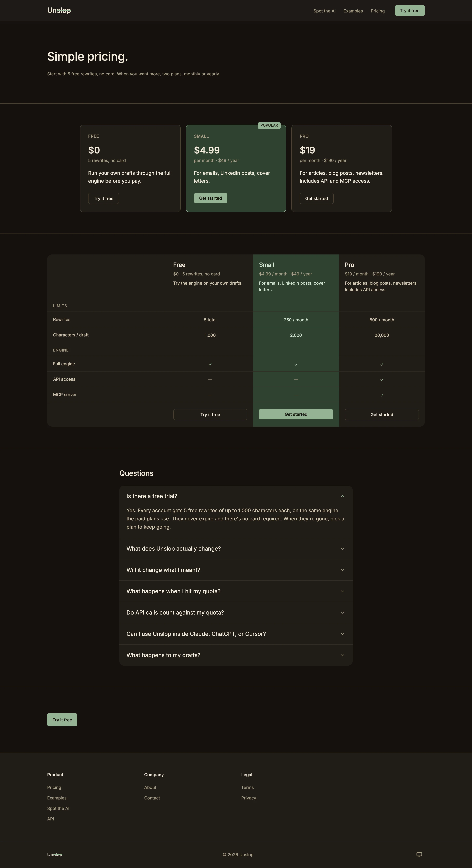Click Get started on the Pro plan card
The image size is (472, 868).
(x=316, y=198)
